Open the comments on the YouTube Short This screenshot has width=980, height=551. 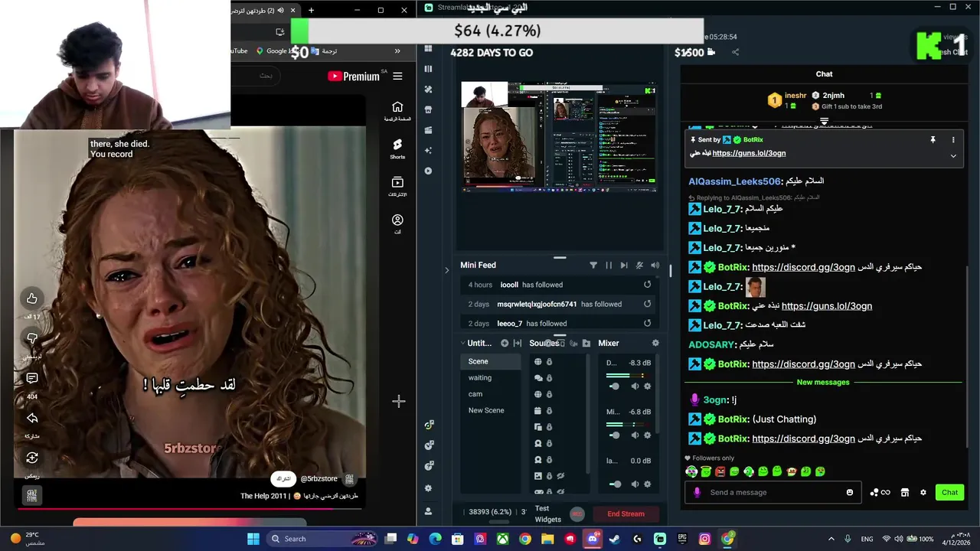coord(31,378)
